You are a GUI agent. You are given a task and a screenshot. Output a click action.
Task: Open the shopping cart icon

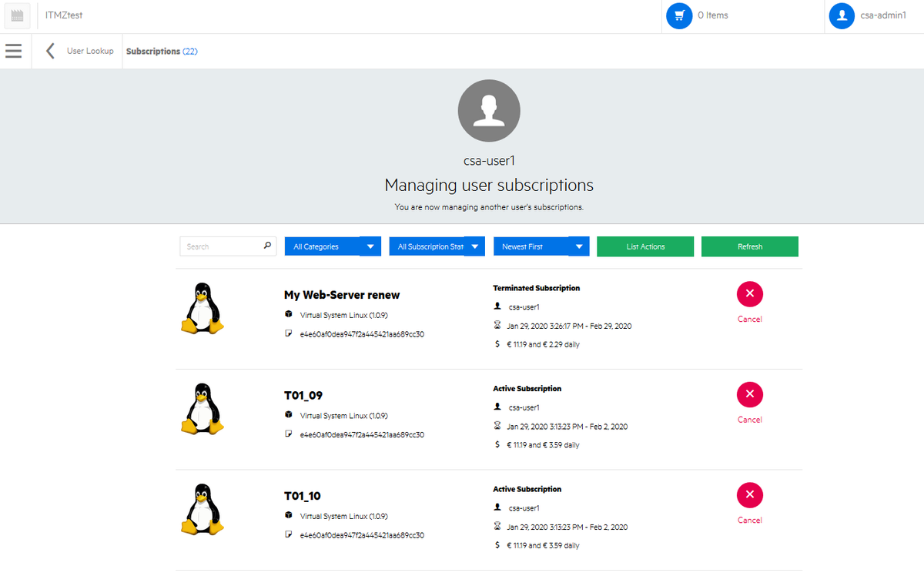click(679, 15)
